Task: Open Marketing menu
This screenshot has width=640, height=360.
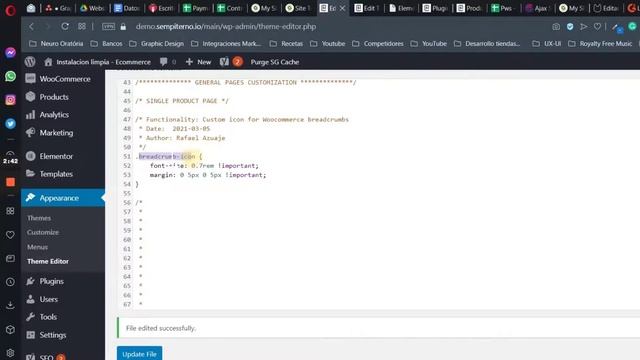Action: [63, 133]
